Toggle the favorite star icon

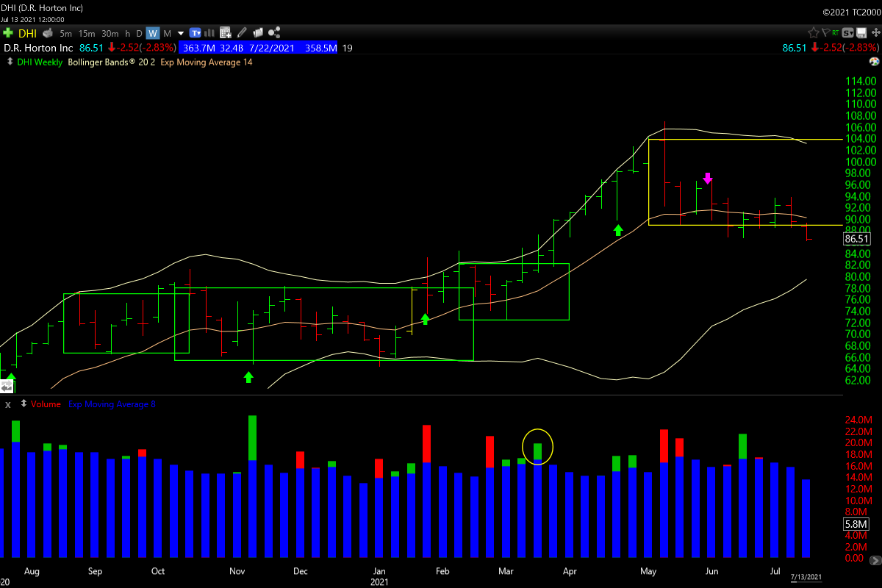tap(814, 32)
